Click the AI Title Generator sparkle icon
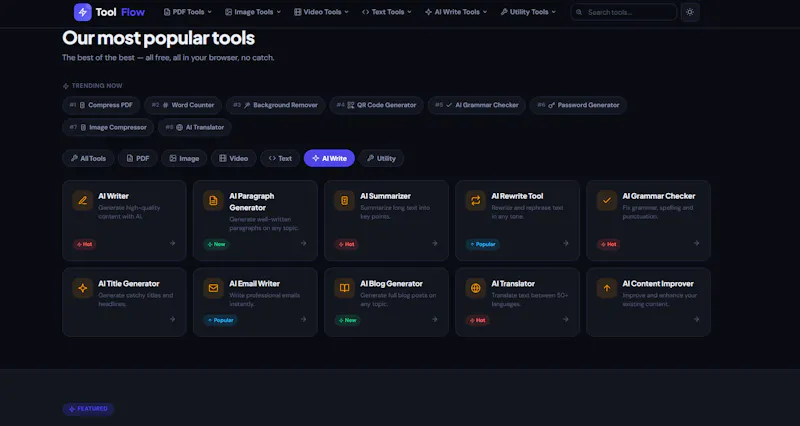Viewport: 800px width, 426px height. [x=83, y=288]
